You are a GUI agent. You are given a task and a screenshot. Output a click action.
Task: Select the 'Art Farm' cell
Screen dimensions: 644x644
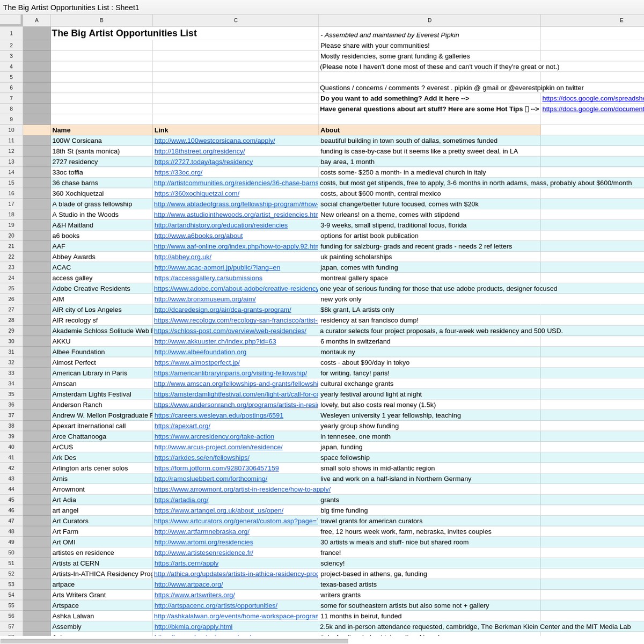point(101,532)
